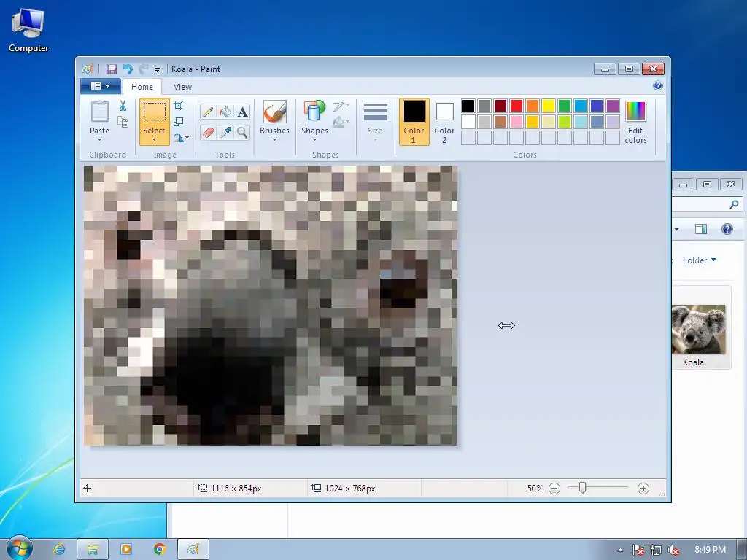This screenshot has height=560, width=747.
Task: Expand the Brushes dropdown arrow
Action: click(x=274, y=139)
